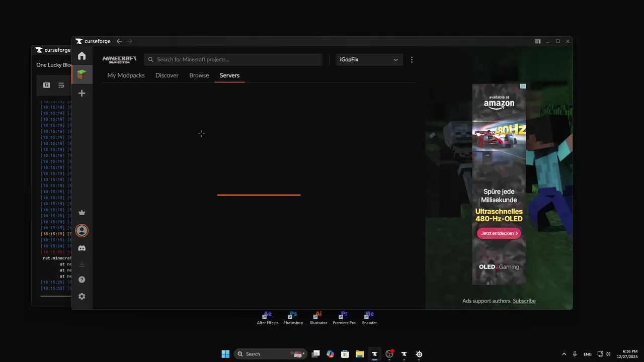
Task: Open SteelSeries icon in the taskbar
Action: (x=419, y=354)
